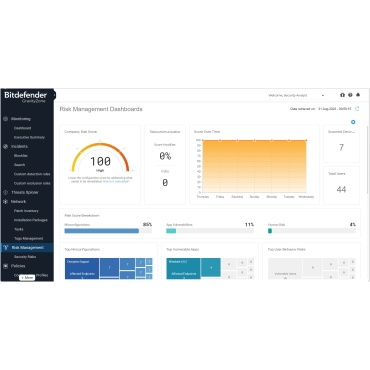Click the Top Vulnerable Apps heading
The image size is (370, 370).
[182, 249]
